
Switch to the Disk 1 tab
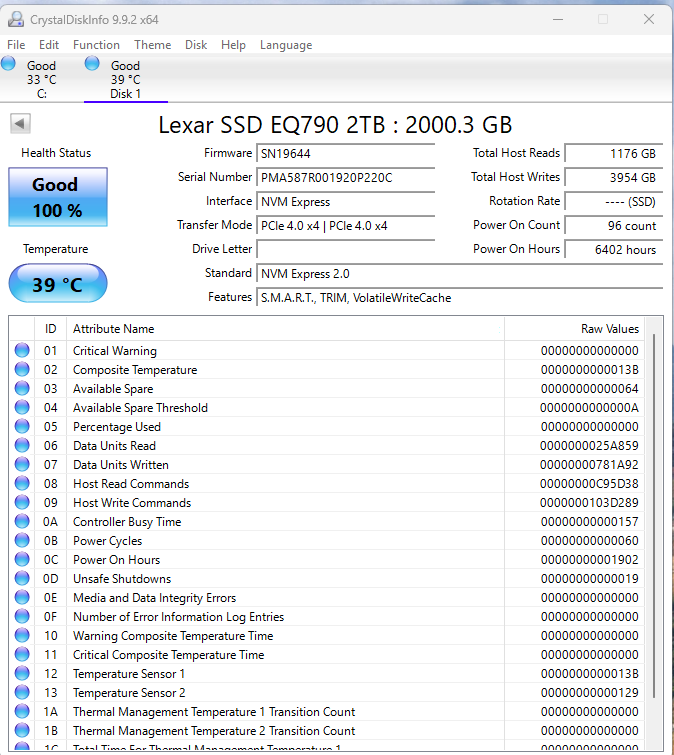(x=126, y=79)
